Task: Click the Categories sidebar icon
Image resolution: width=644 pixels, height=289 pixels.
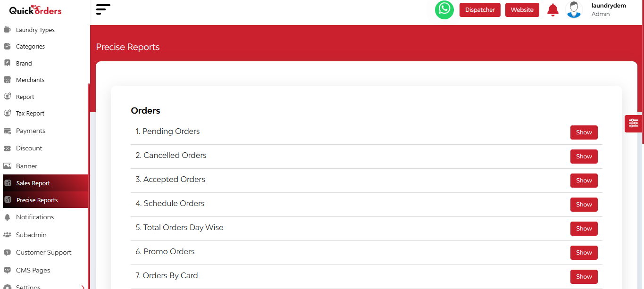Action: [7, 46]
